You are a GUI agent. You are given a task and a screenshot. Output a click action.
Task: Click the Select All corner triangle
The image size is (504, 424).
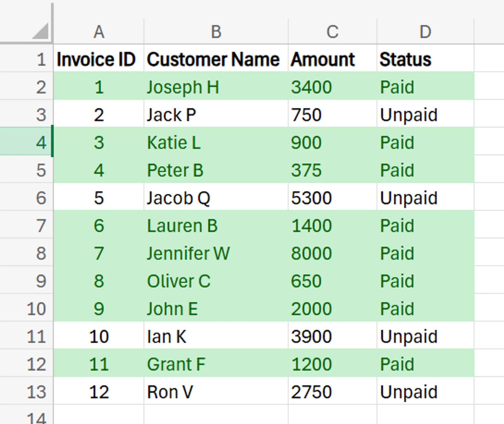tap(41, 31)
